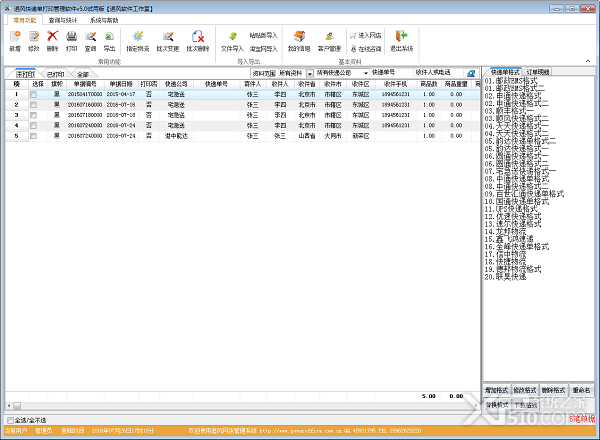Sort by the 单据日期 column header
This screenshot has height=440, width=600.
(x=121, y=84)
